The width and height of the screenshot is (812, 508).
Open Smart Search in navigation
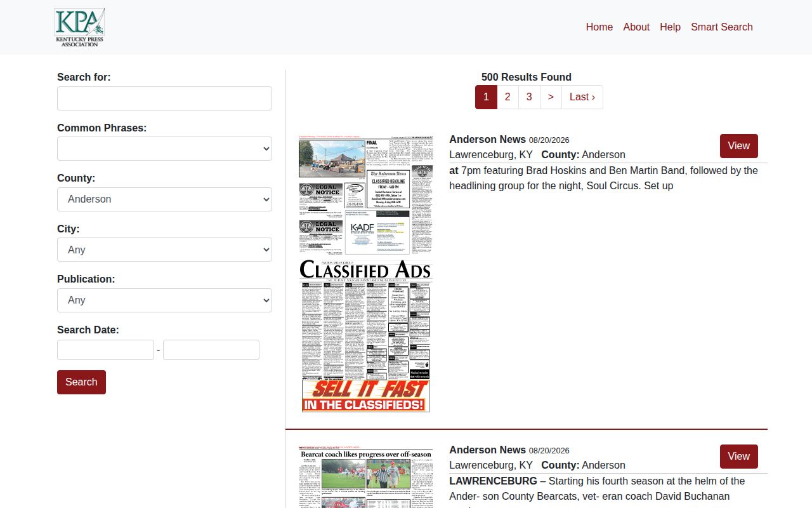(722, 27)
